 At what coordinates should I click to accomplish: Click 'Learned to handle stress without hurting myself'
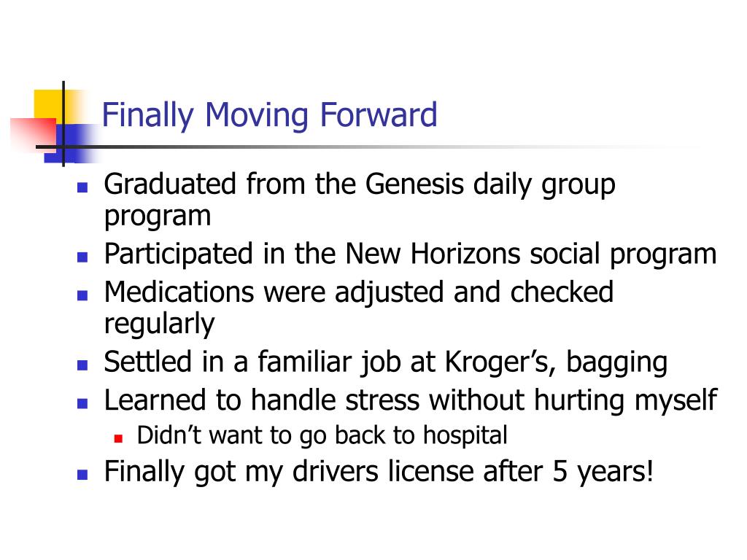coord(410,400)
